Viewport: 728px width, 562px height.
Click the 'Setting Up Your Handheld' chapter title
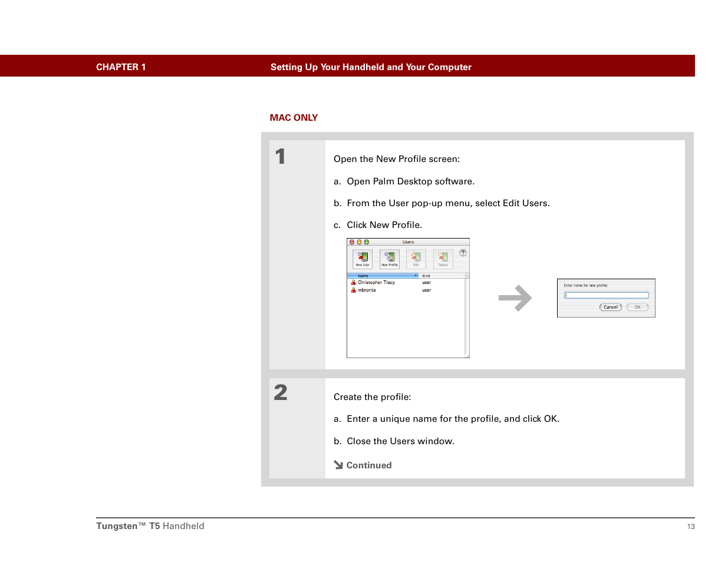pyautogui.click(x=371, y=67)
